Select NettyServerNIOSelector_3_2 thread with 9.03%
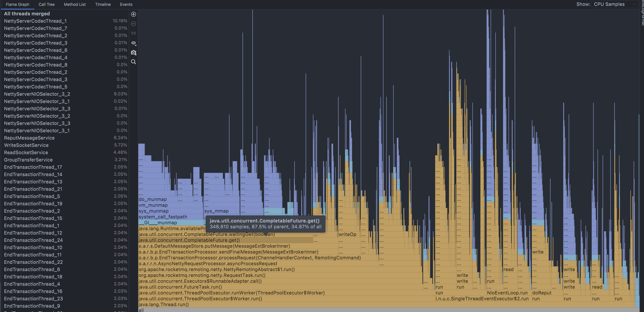This screenshot has height=312, width=644. [37, 94]
